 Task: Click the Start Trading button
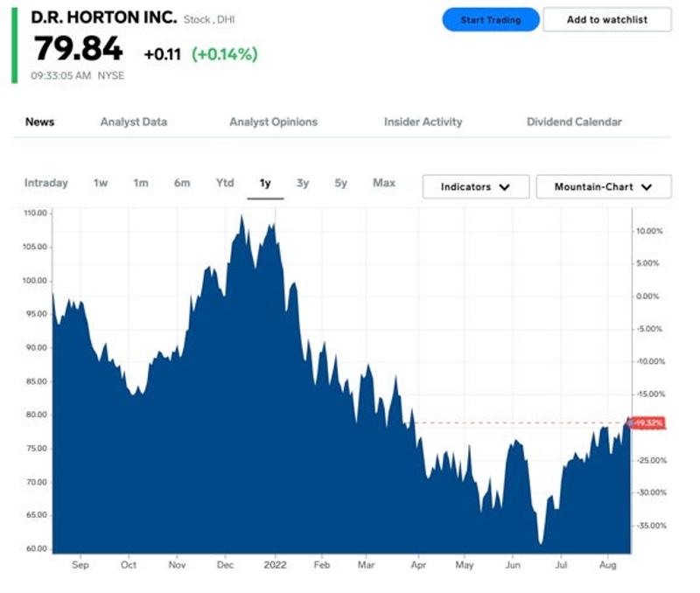coord(491,19)
